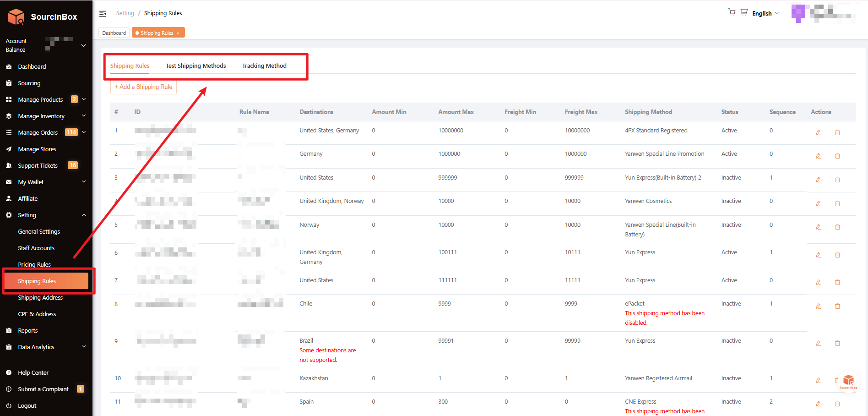
Task: Expand the Account Balance dropdown
Action: [x=83, y=45]
